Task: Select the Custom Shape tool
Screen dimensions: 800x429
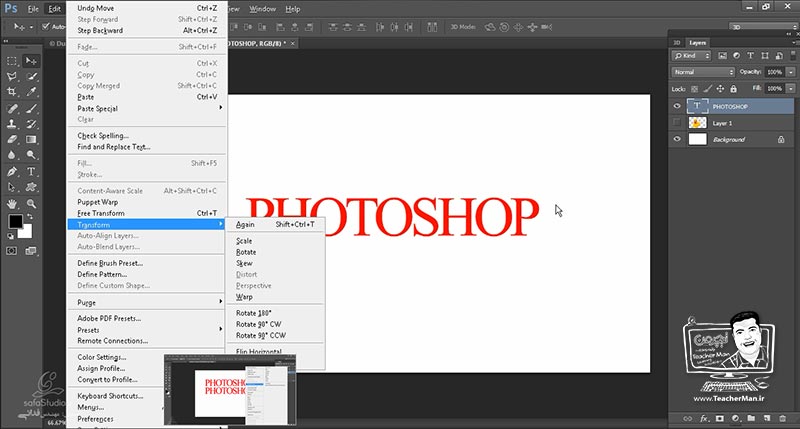Action: point(31,187)
